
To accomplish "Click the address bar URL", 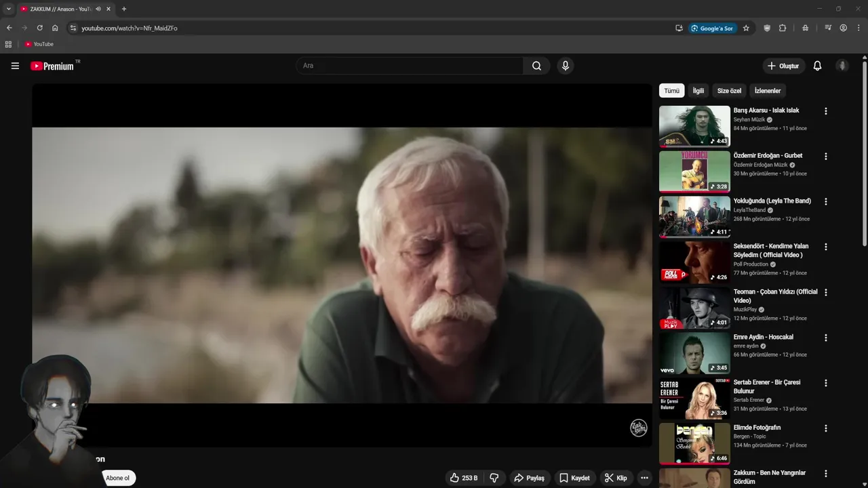I will click(x=130, y=28).
